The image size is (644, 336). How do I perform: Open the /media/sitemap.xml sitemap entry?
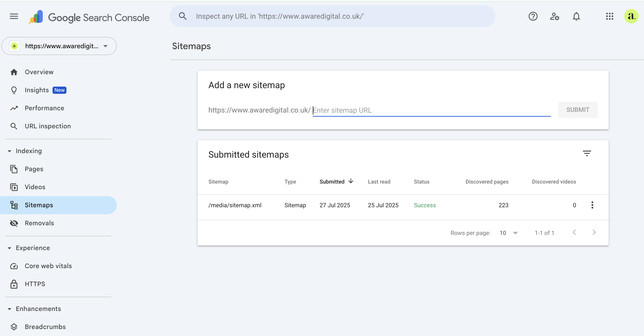[235, 205]
